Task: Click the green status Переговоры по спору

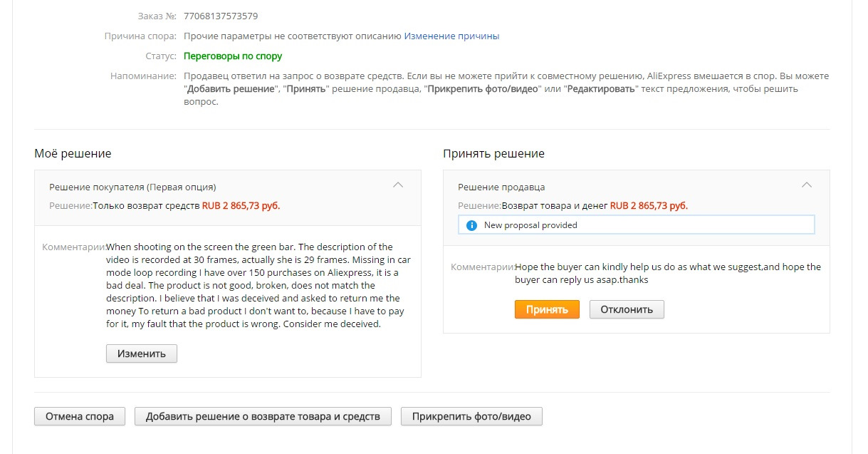Action: (233, 56)
